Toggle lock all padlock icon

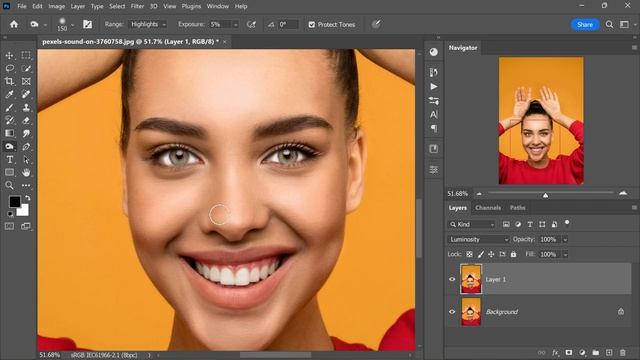coord(513,254)
